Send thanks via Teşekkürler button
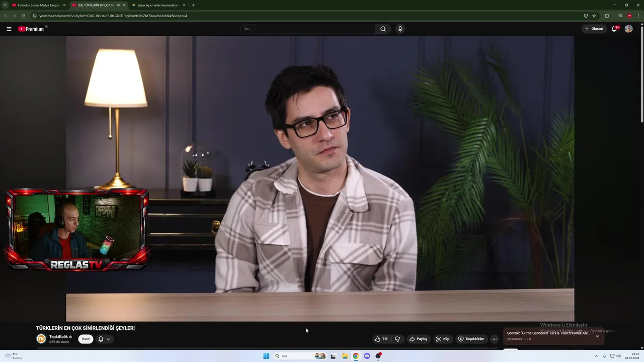 point(471,339)
